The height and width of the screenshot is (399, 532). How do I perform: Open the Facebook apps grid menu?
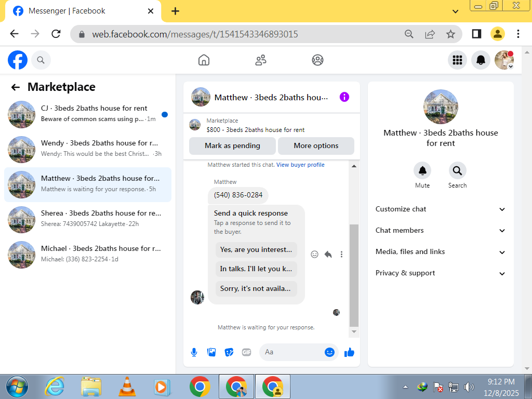457,60
